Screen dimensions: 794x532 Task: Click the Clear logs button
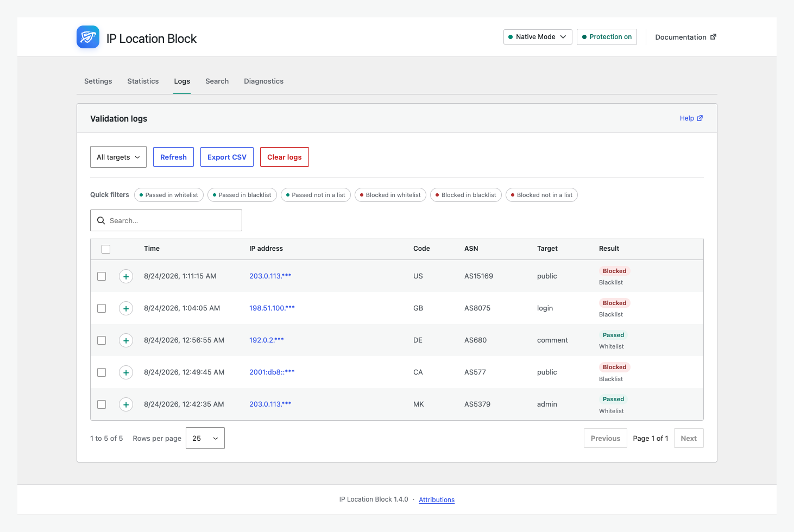[285, 157]
